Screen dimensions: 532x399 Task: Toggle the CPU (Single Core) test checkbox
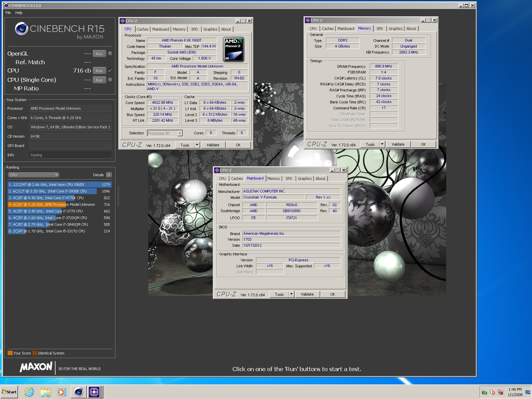[110, 79]
